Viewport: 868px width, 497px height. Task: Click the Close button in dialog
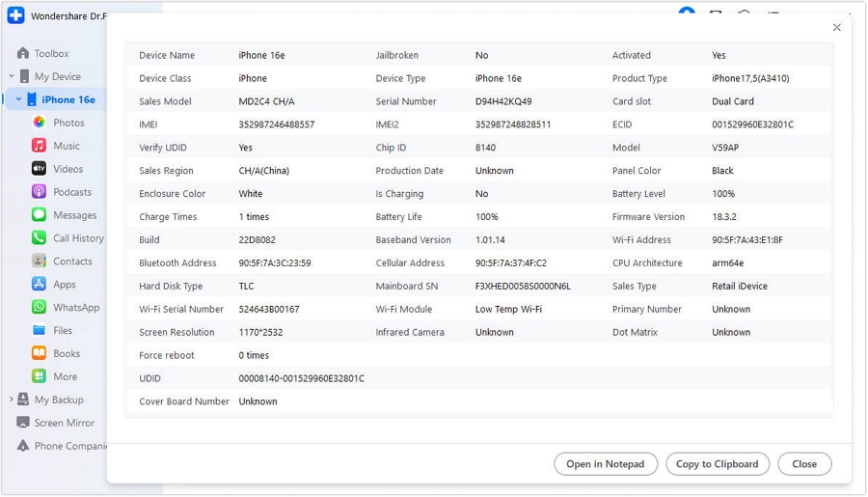804,464
